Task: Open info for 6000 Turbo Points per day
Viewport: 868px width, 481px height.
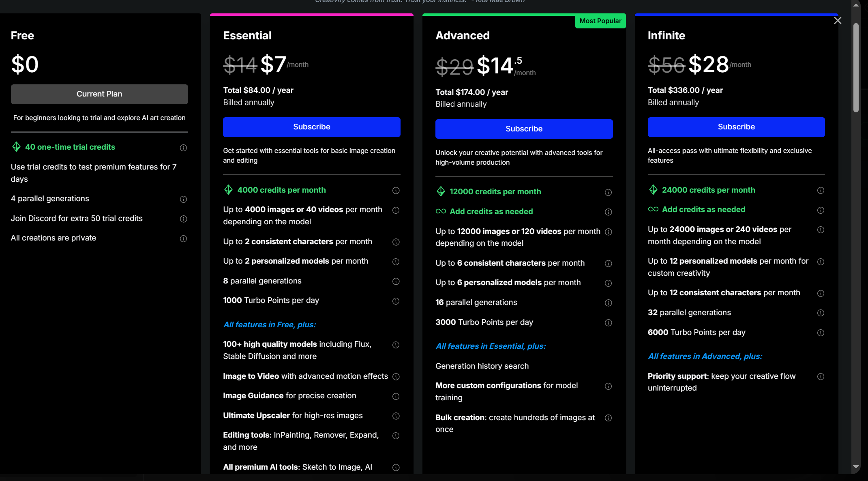Action: (x=821, y=333)
